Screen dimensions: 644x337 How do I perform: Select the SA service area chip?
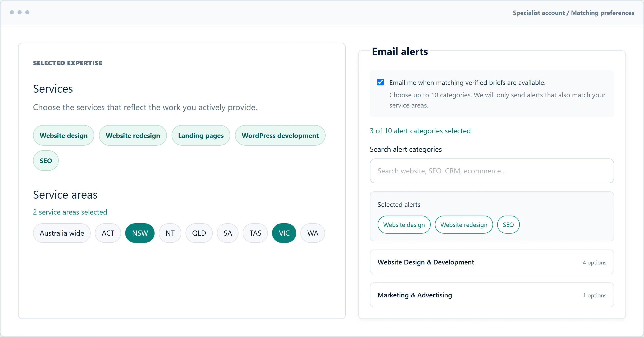click(x=228, y=233)
